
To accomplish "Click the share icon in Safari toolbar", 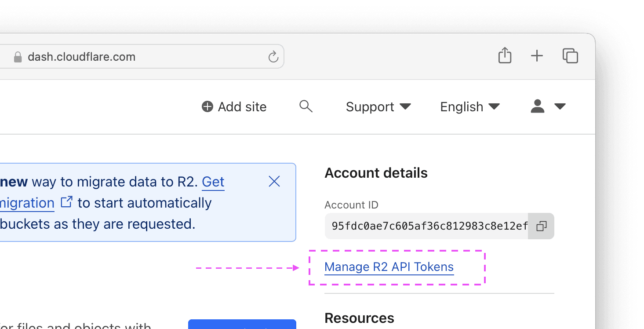I will [504, 56].
